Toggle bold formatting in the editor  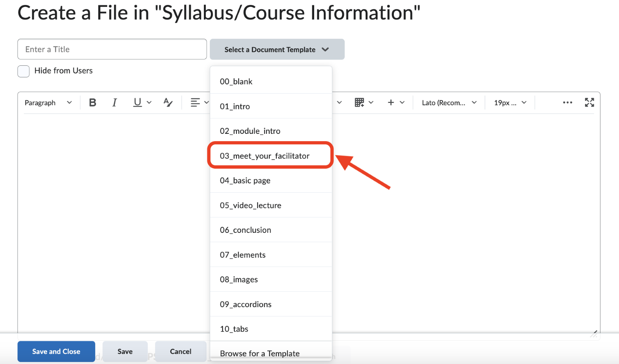[x=92, y=102]
